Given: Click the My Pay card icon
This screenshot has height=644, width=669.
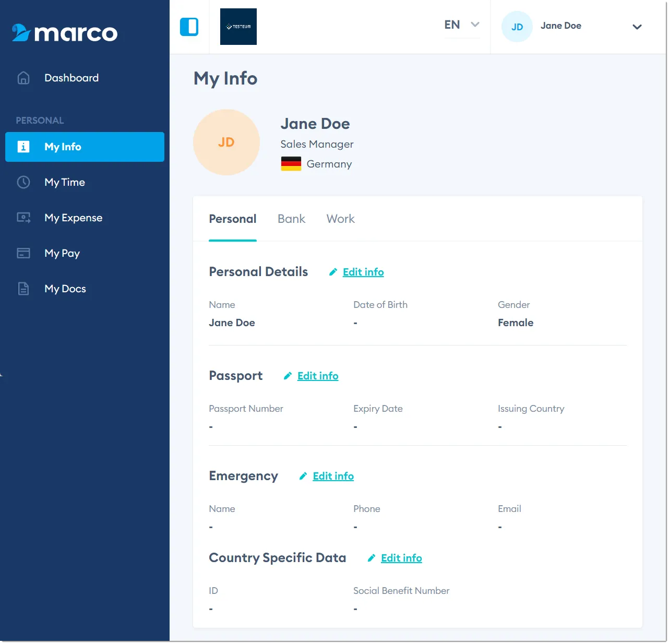Looking at the screenshot, I should (23, 253).
